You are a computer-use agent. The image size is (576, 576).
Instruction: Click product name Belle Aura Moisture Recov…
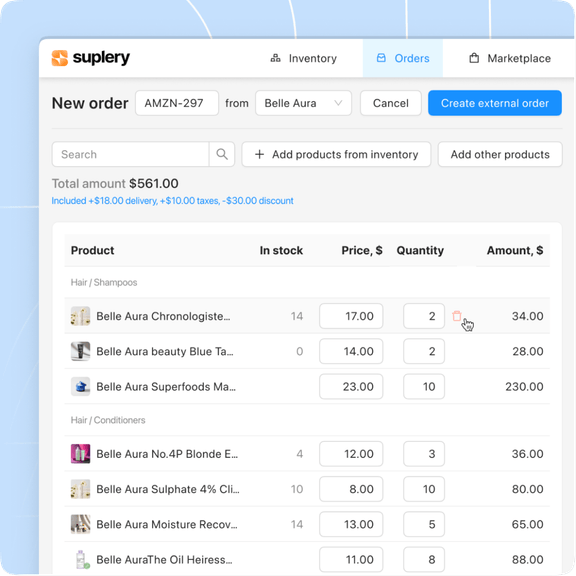click(167, 525)
